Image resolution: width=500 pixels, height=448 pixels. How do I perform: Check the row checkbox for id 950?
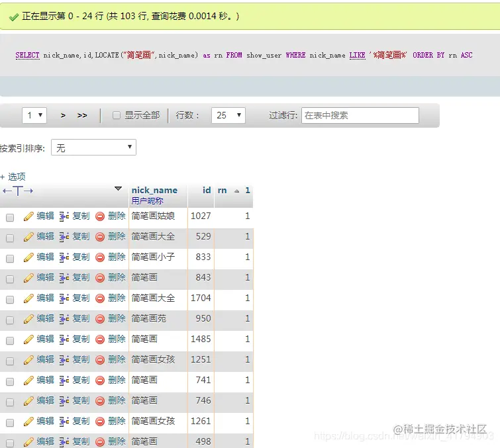(10, 320)
